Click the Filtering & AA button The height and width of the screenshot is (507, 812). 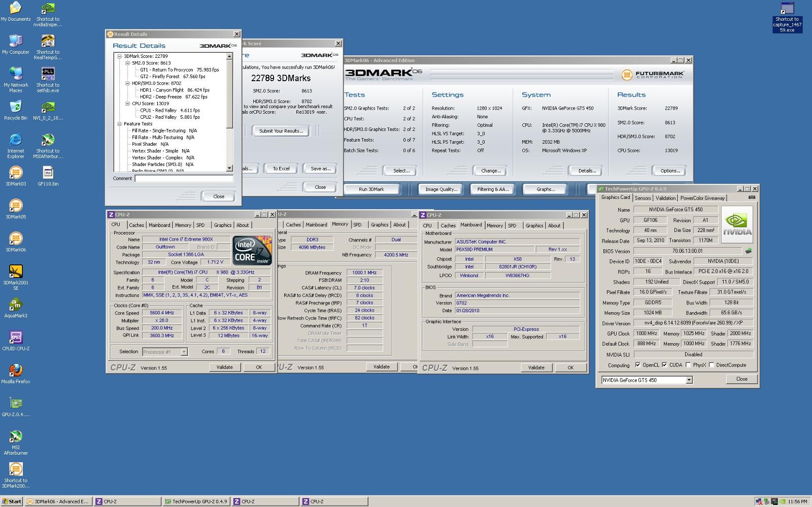click(x=493, y=189)
